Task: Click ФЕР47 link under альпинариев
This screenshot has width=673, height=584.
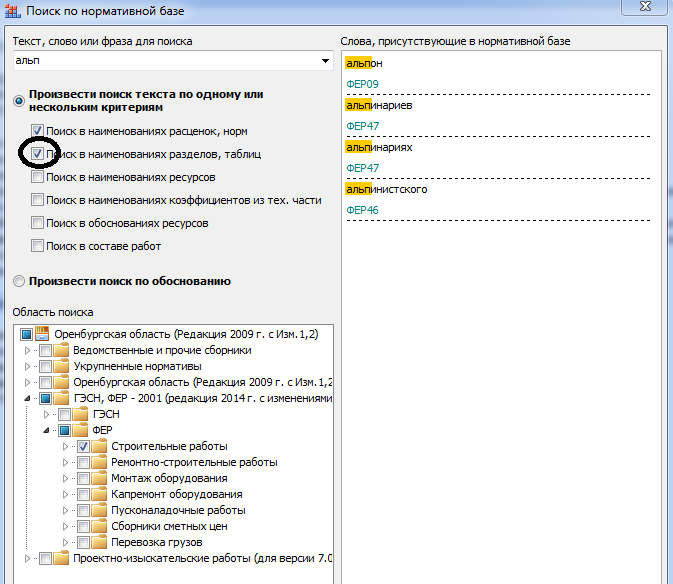Action: 363,126
